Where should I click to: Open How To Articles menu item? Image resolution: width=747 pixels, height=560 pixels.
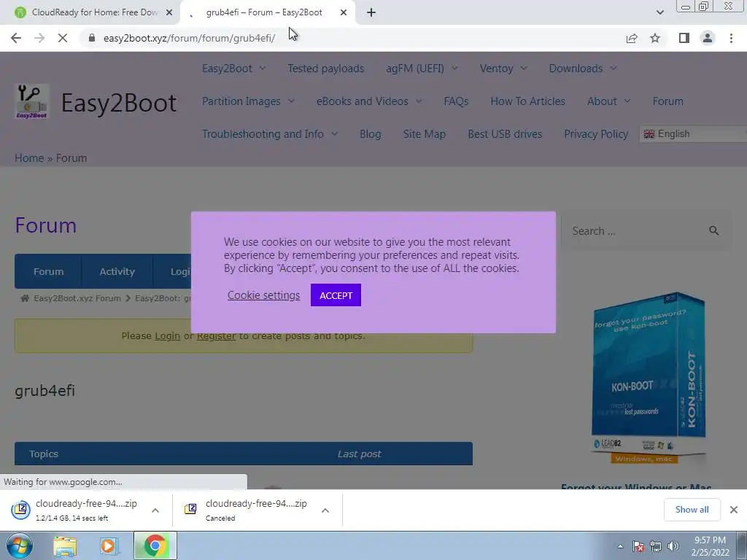pos(528,101)
